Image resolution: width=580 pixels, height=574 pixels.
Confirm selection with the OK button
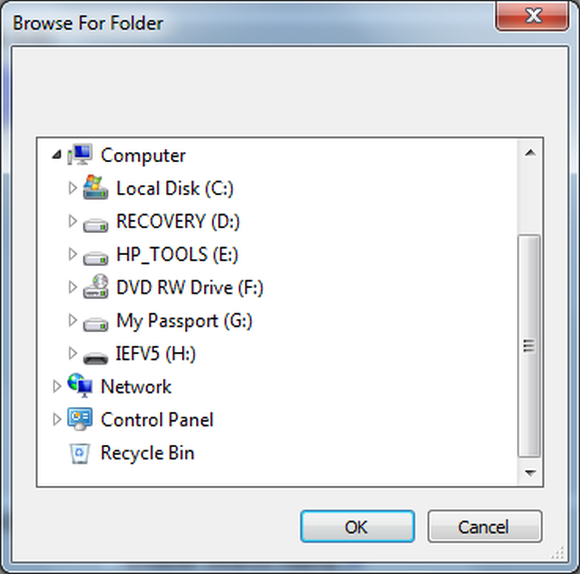coord(357,527)
